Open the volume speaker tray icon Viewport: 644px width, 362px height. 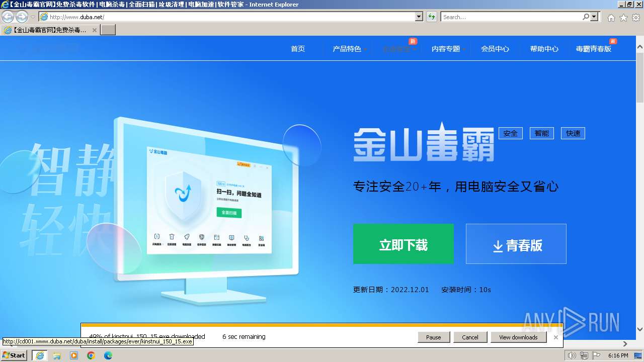[572, 355]
